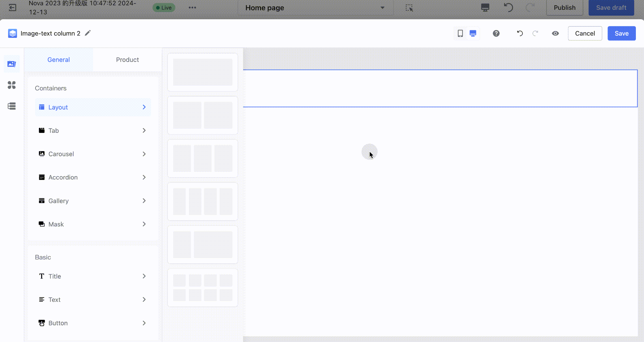Click the undo arrow in editor toolbar
This screenshot has width=644, height=342.
520,33
